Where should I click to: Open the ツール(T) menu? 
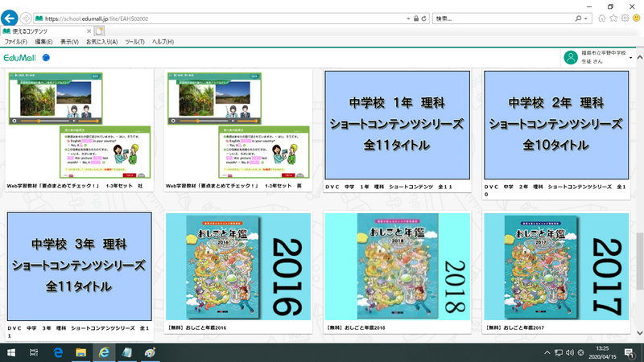pos(134,42)
